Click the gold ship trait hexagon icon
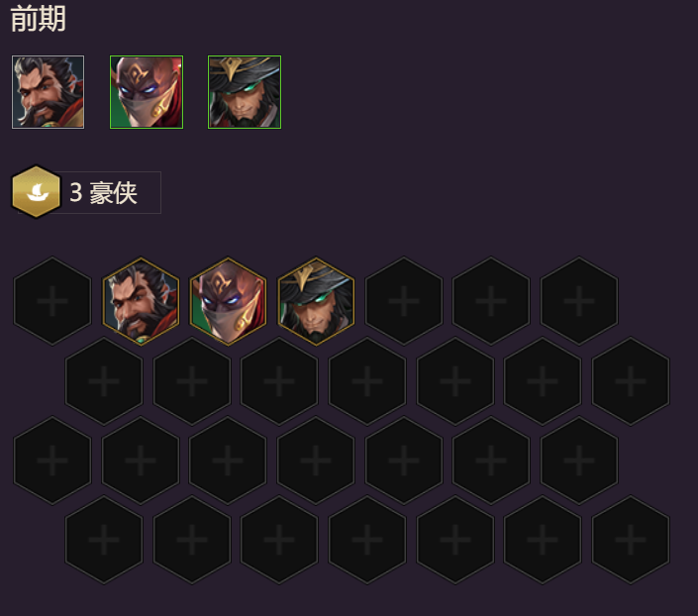 tap(36, 192)
